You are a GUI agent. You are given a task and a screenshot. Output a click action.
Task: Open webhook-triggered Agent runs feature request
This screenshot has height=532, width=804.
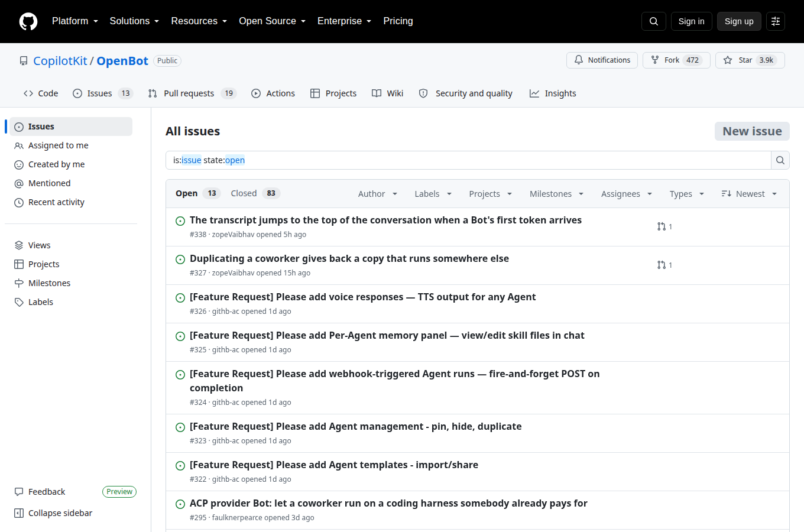[395, 381]
